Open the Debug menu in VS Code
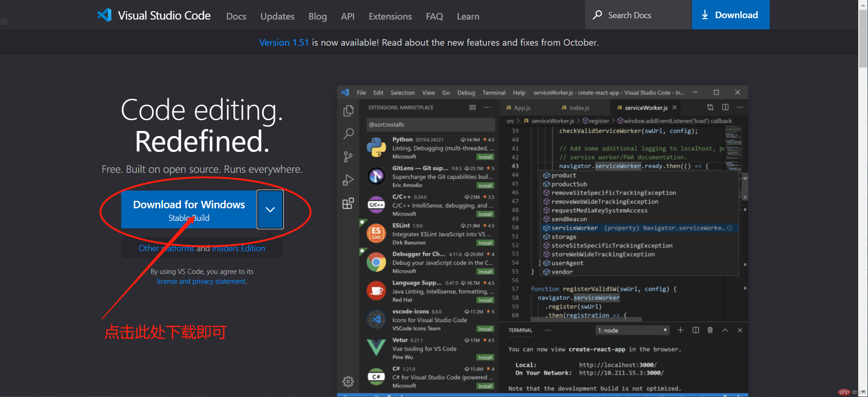 466,93
